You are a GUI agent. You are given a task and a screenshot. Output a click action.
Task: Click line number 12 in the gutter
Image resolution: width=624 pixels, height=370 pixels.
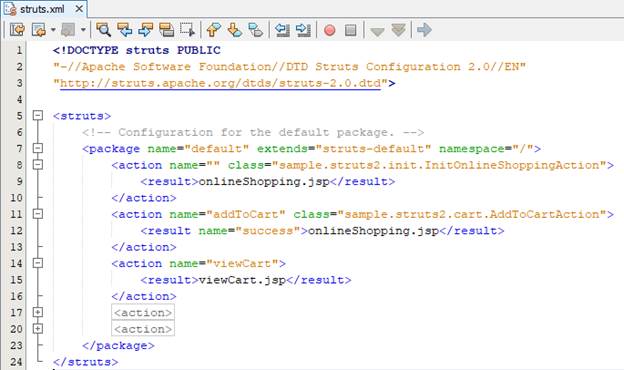[16, 231]
